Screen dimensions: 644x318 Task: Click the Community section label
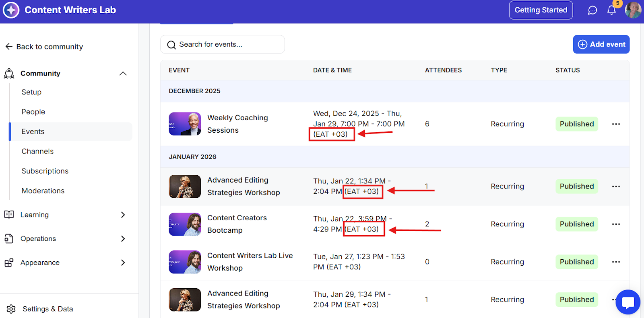tap(40, 74)
